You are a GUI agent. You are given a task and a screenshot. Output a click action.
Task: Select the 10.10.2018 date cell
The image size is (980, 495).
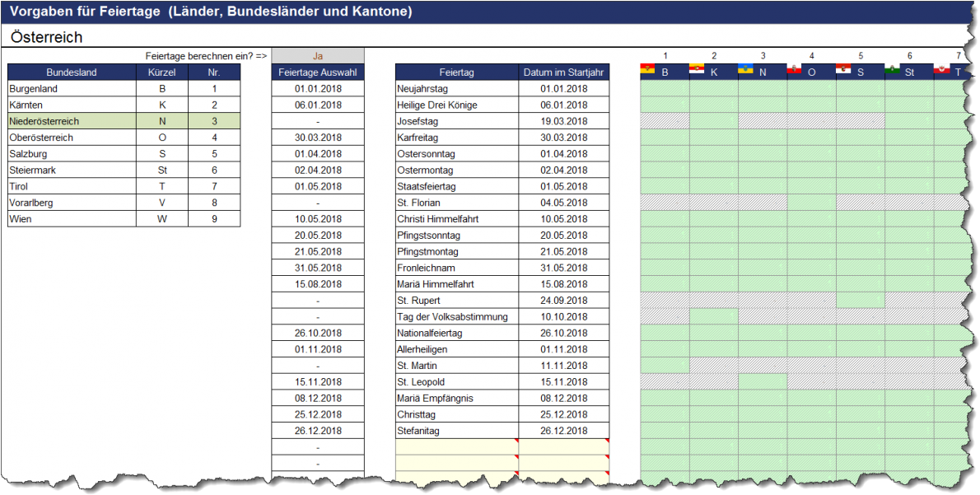tap(564, 316)
